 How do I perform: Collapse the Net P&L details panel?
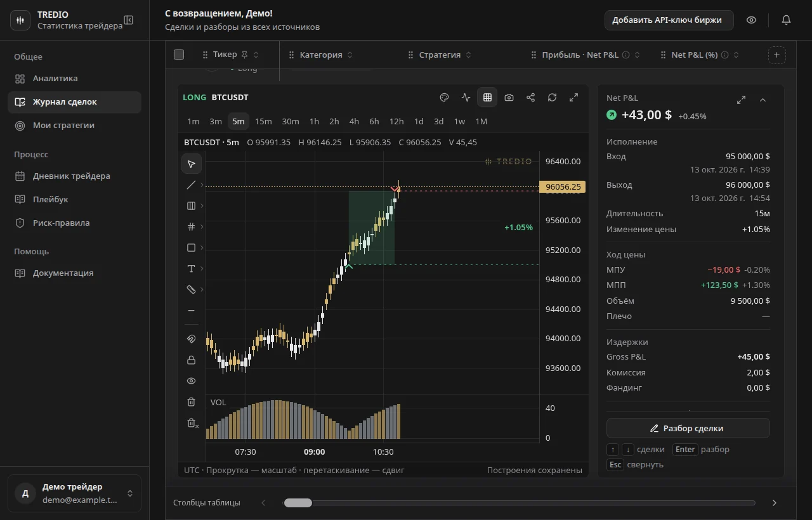coord(763,100)
